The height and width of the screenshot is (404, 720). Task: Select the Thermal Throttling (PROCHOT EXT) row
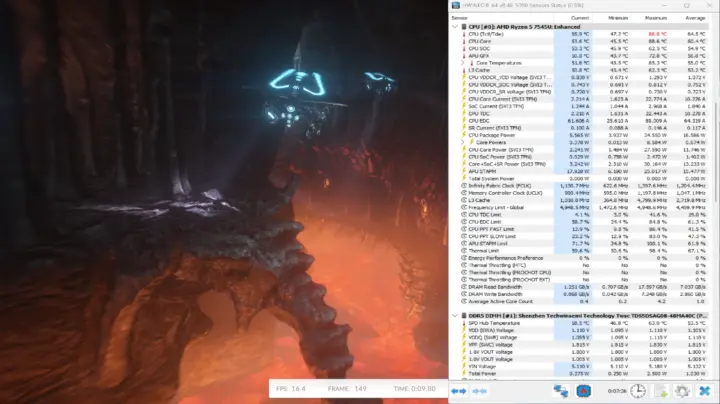click(x=579, y=280)
